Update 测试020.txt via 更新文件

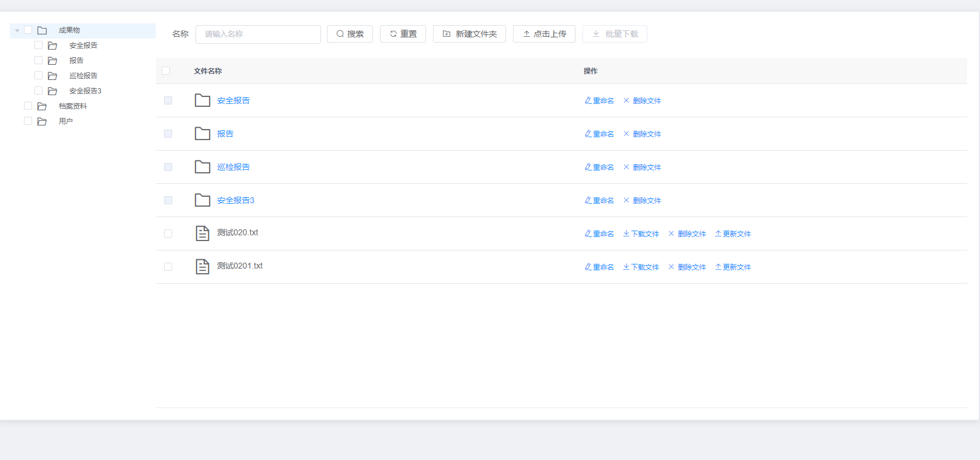point(733,234)
